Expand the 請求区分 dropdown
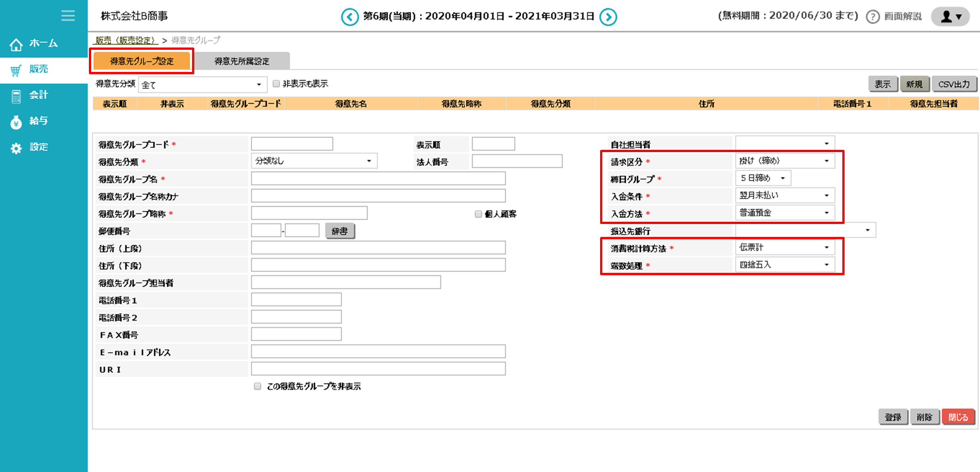Viewport: 980px width, 472px height. (x=785, y=161)
